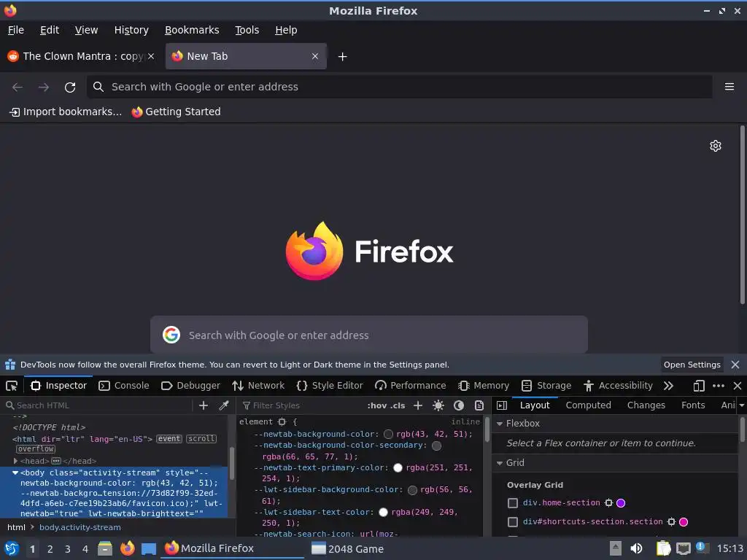Click Import bookmarks in bookmarks toolbar
This screenshot has height=560, width=747.
pos(66,112)
